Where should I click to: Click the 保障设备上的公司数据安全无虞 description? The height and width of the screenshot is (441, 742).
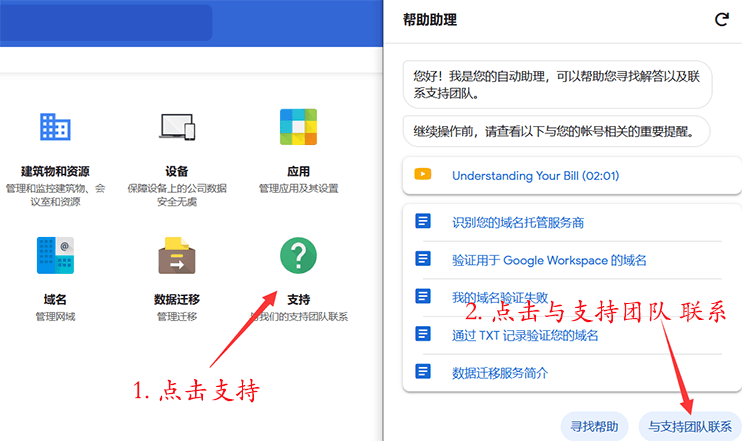coord(177,195)
